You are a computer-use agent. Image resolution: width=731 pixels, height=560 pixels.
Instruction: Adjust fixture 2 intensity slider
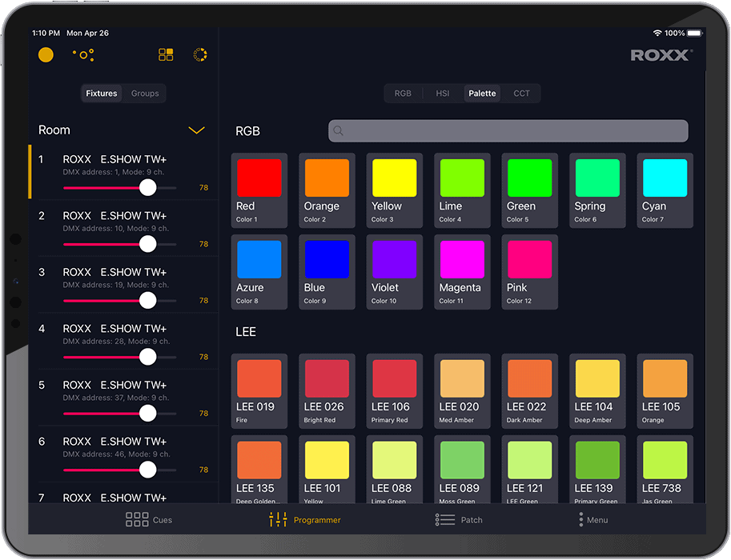pyautogui.click(x=148, y=244)
